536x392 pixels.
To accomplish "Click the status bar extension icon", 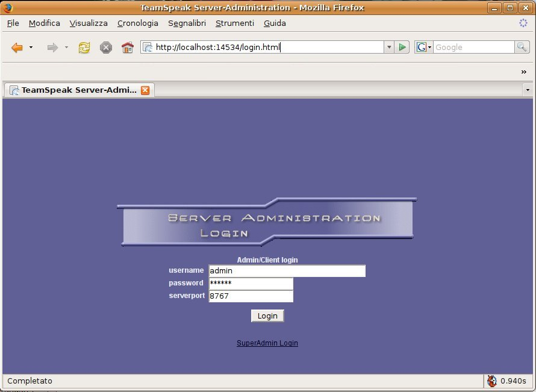I will [x=492, y=381].
